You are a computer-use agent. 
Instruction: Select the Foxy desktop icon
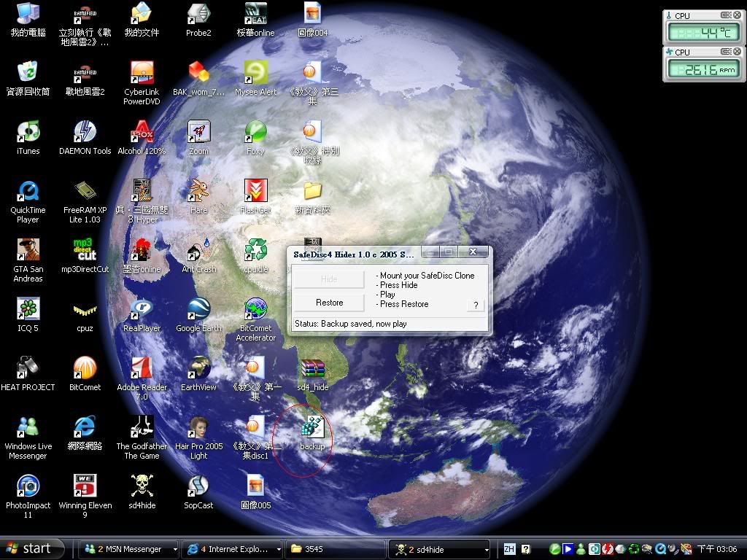pyautogui.click(x=256, y=132)
